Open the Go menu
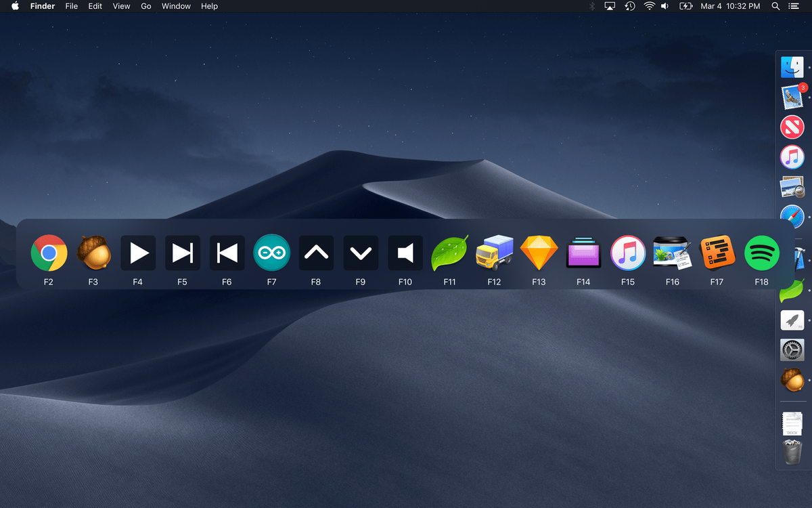Screen dimensions: 812x508 (x=146, y=6)
